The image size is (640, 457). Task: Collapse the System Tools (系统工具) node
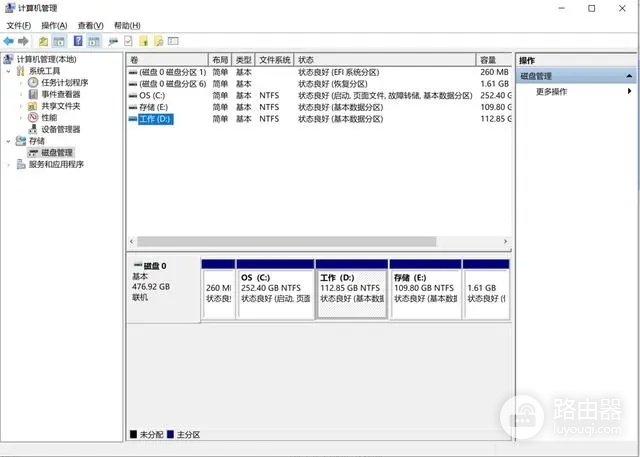click(9, 71)
